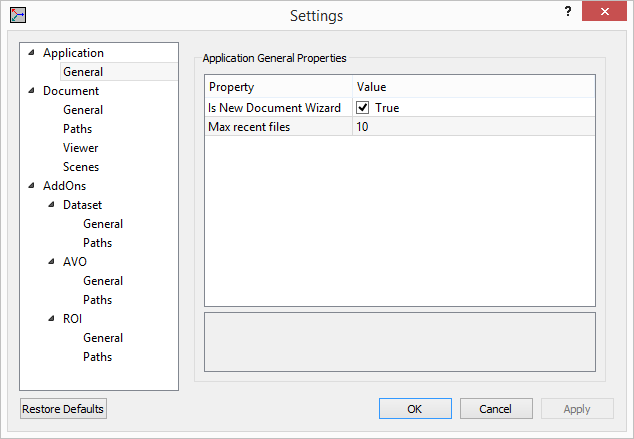Collapse the Document tree node
Viewport: 634px width, 439px height.
point(32,91)
